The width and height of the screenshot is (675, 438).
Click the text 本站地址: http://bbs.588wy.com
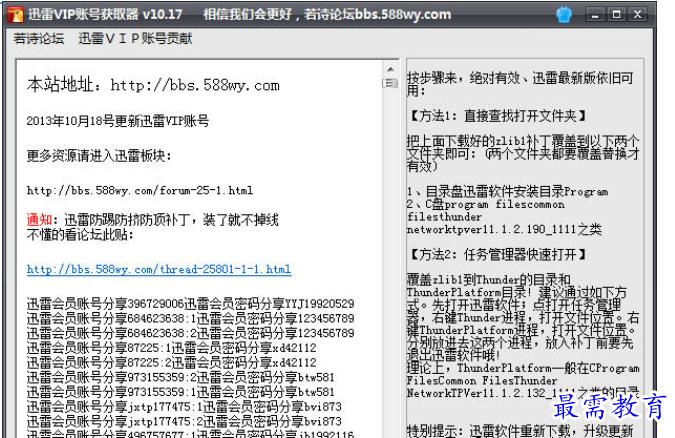point(153,85)
